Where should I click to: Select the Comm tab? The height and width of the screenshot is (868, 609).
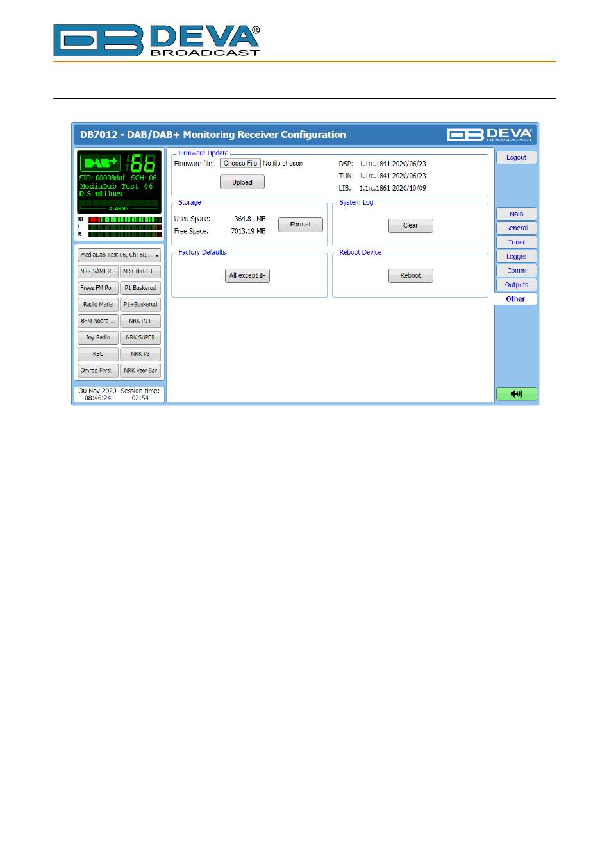pos(516,271)
